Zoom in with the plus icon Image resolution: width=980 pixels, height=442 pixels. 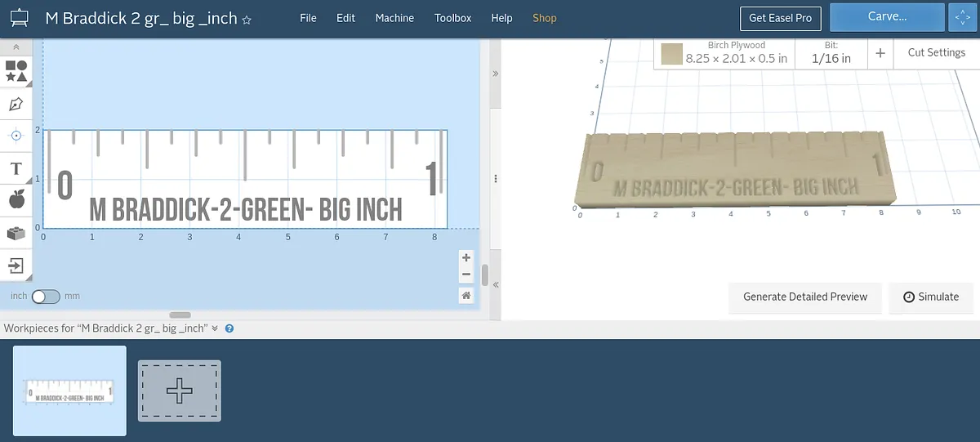pyautogui.click(x=466, y=258)
